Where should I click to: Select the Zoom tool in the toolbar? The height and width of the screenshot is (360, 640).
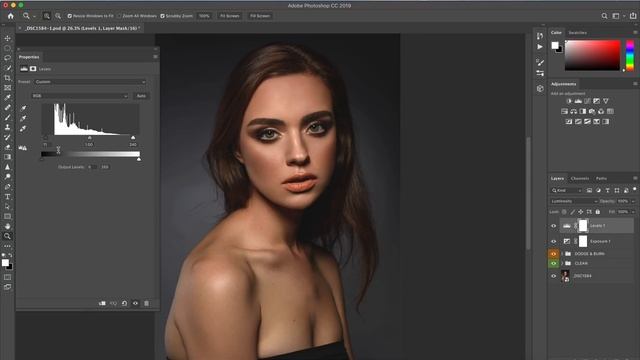(x=7, y=236)
